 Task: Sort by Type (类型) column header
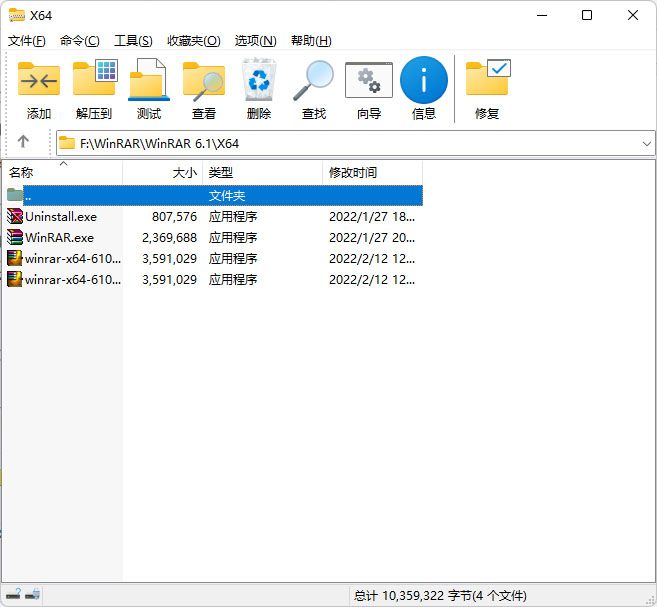(263, 172)
